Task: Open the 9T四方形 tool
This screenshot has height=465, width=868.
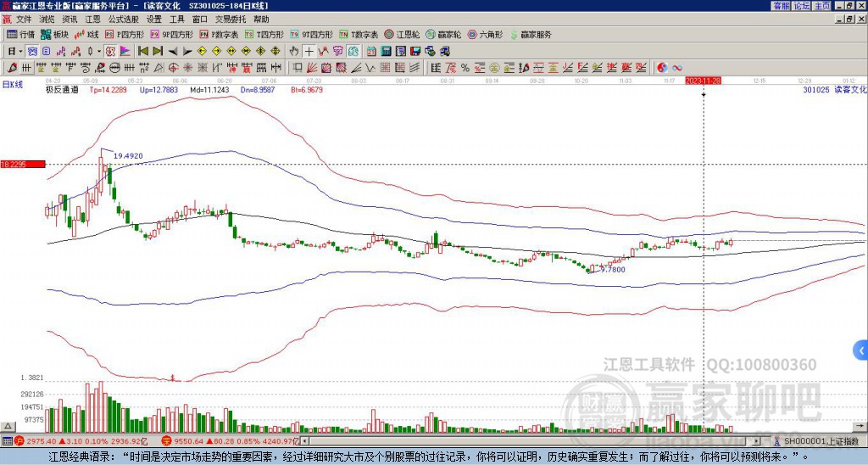Action: coord(312,34)
